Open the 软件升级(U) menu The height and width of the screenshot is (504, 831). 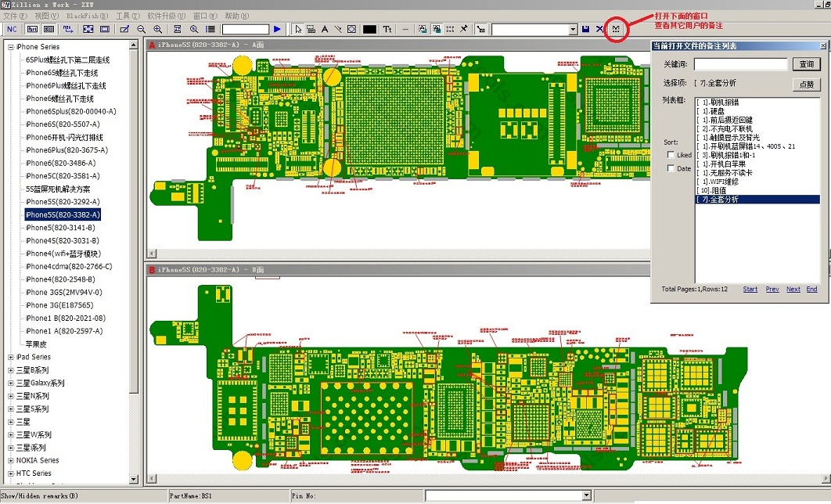tap(166, 16)
